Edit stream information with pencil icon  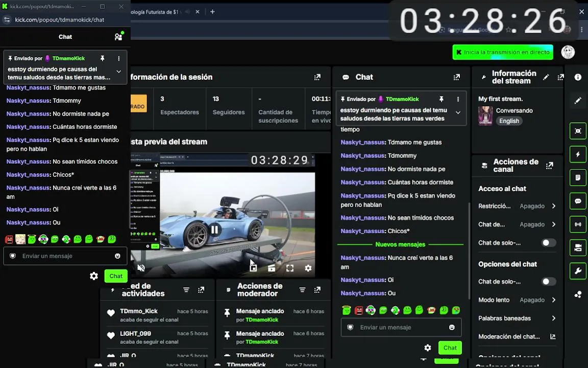point(546,77)
